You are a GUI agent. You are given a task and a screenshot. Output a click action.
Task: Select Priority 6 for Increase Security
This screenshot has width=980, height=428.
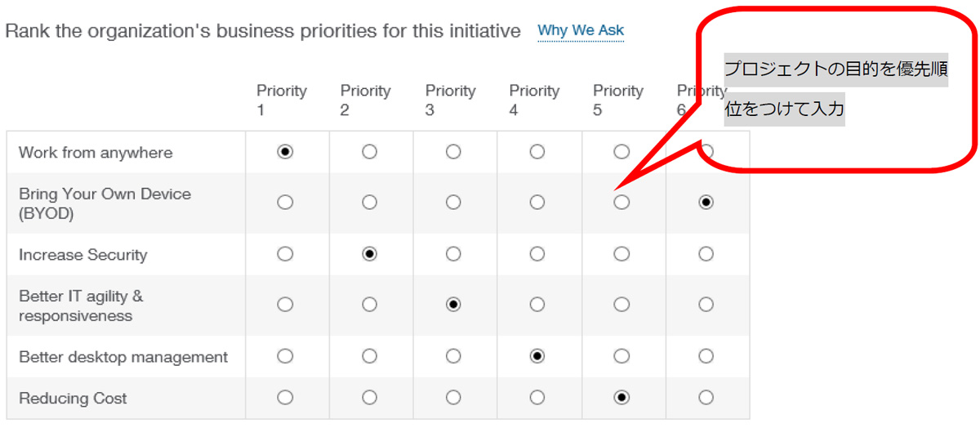click(x=706, y=254)
